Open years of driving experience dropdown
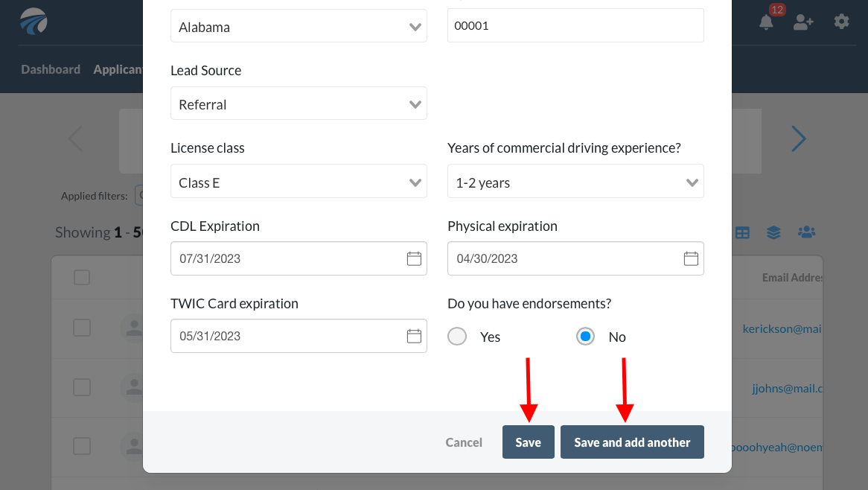 575,182
